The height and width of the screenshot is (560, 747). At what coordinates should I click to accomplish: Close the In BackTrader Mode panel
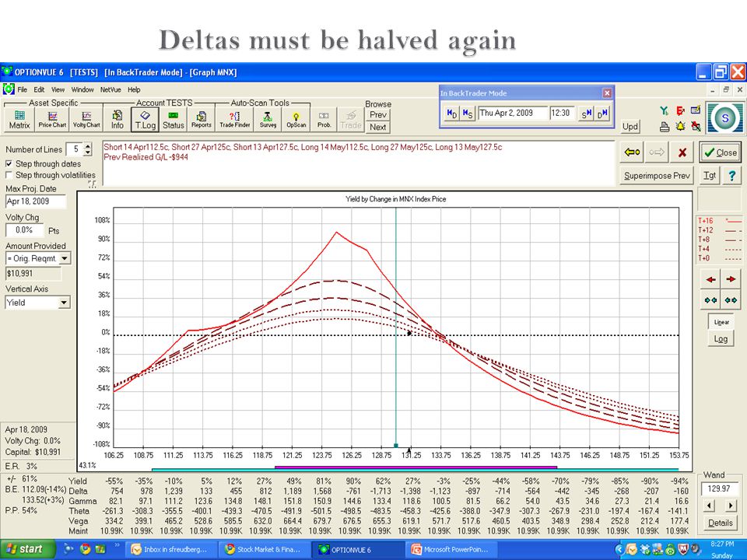[x=607, y=93]
